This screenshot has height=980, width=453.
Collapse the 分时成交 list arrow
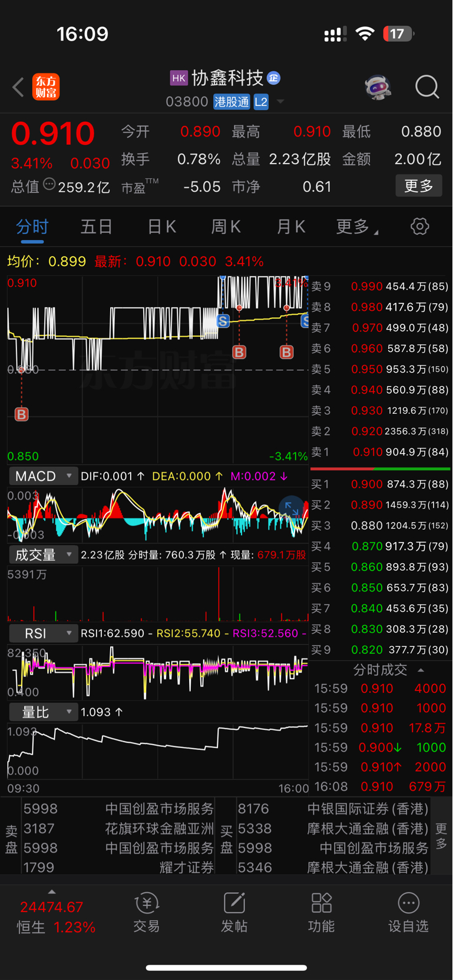[x=421, y=670]
